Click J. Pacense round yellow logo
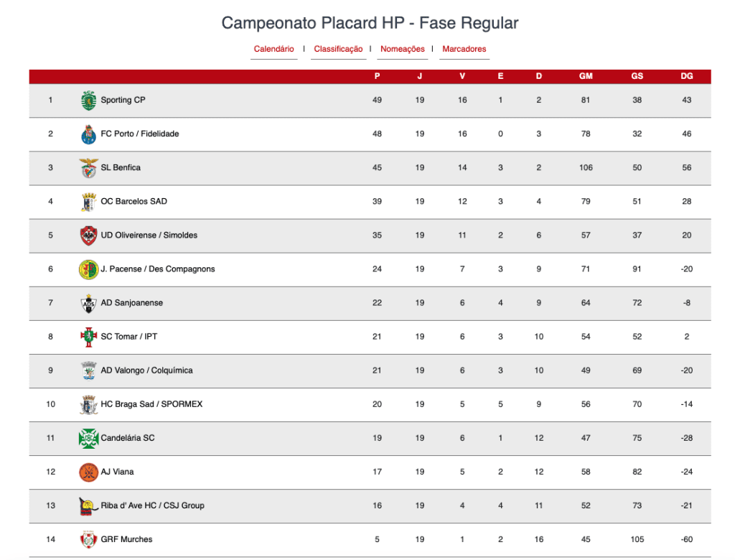 click(88, 269)
